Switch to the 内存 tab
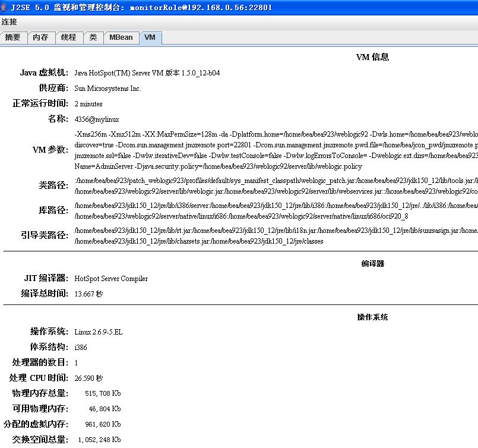Image resolution: width=478 pixels, height=448 pixels. tap(40, 37)
